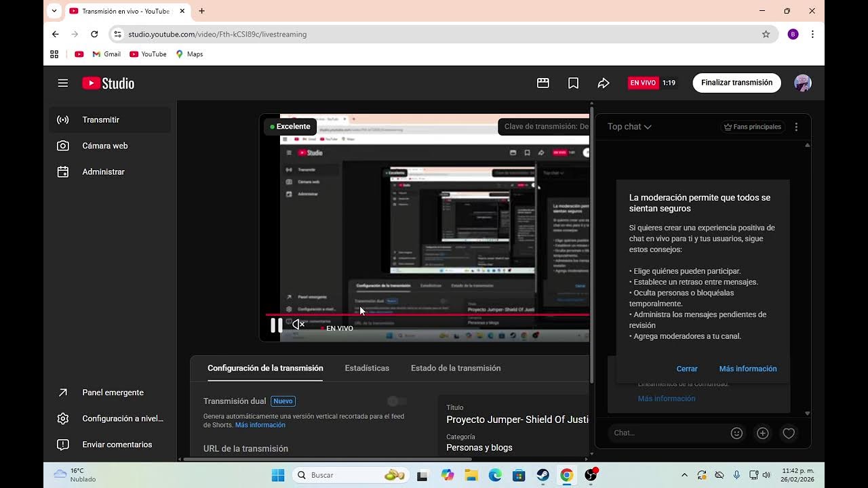Open the YouTube Studio hamburger menu

pos(63,83)
